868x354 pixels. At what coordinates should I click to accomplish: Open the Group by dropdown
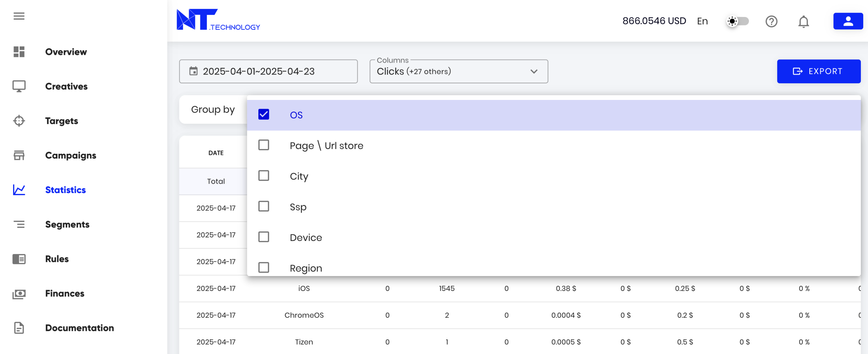click(x=213, y=109)
